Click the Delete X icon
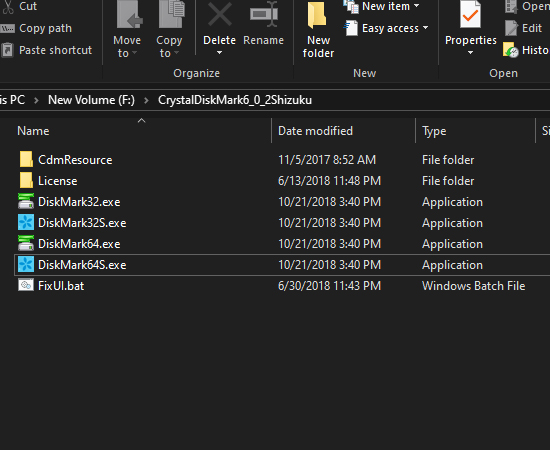Viewport: 550px width, 450px height. [x=220, y=15]
